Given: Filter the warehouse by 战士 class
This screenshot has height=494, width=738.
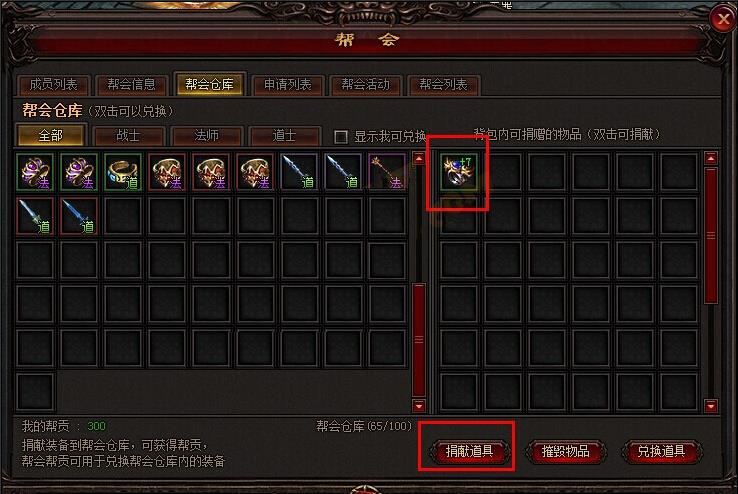Looking at the screenshot, I should click(128, 135).
